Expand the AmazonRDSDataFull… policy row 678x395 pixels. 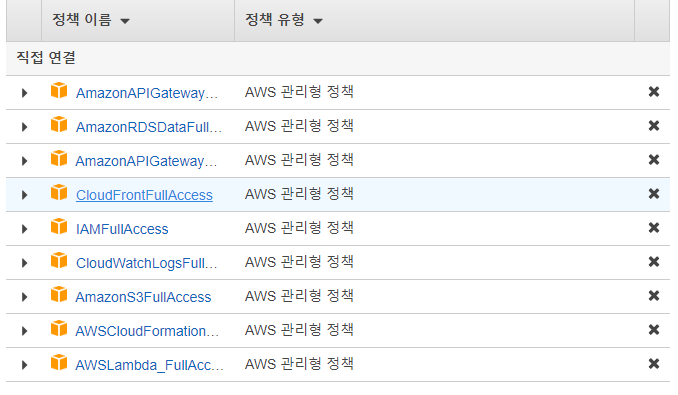tap(25, 127)
